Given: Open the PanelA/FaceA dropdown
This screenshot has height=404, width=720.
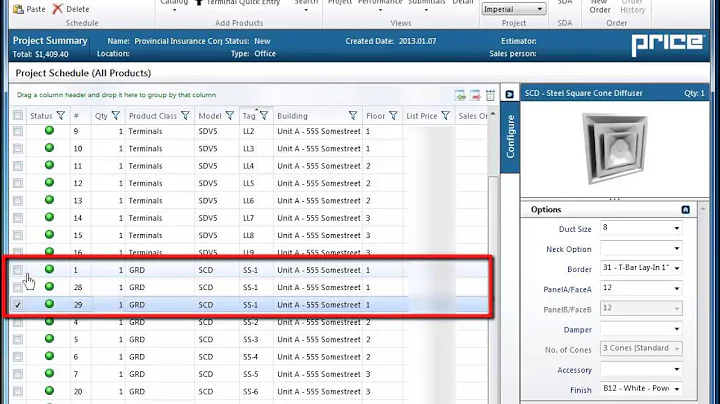Looking at the screenshot, I should pos(641,288).
